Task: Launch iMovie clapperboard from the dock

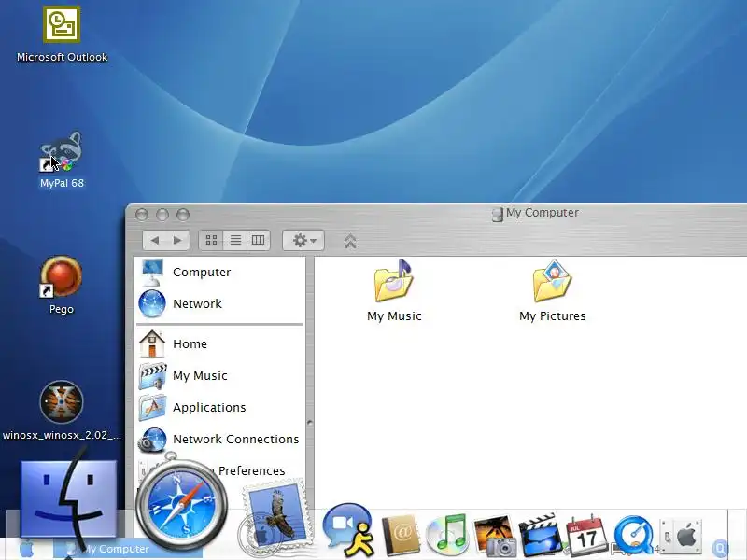Action: pos(541,534)
